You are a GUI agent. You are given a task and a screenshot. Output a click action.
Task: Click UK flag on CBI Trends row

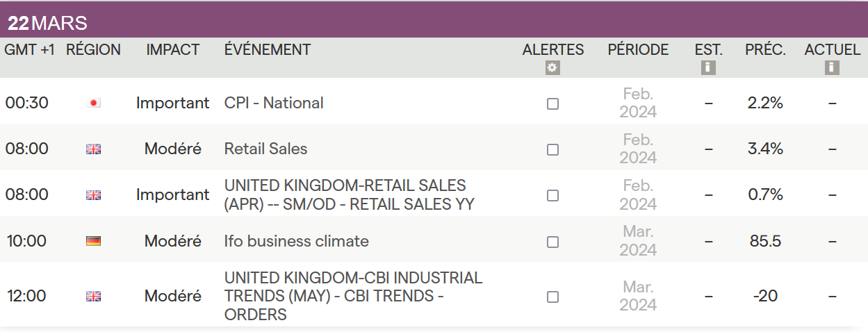pos(93,297)
